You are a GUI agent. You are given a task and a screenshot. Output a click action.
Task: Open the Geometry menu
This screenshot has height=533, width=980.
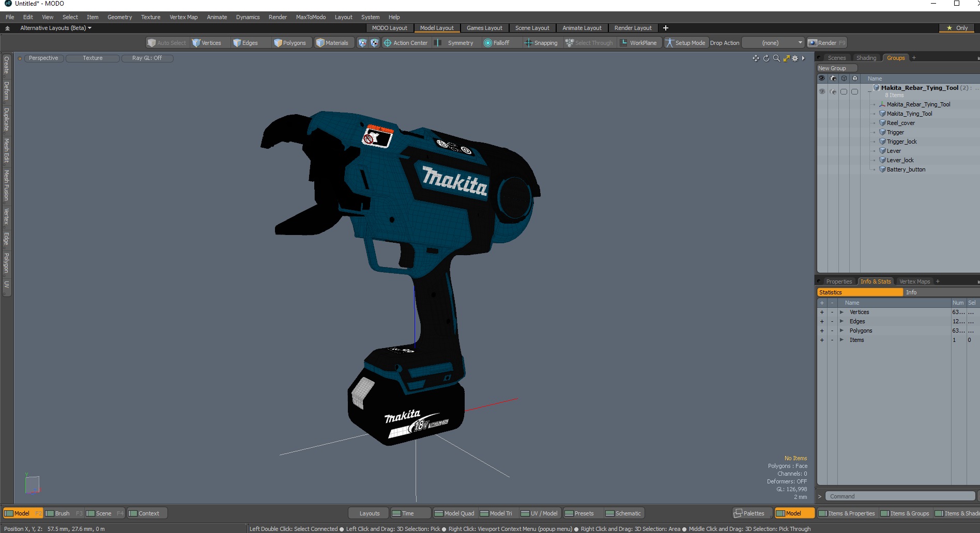point(119,17)
